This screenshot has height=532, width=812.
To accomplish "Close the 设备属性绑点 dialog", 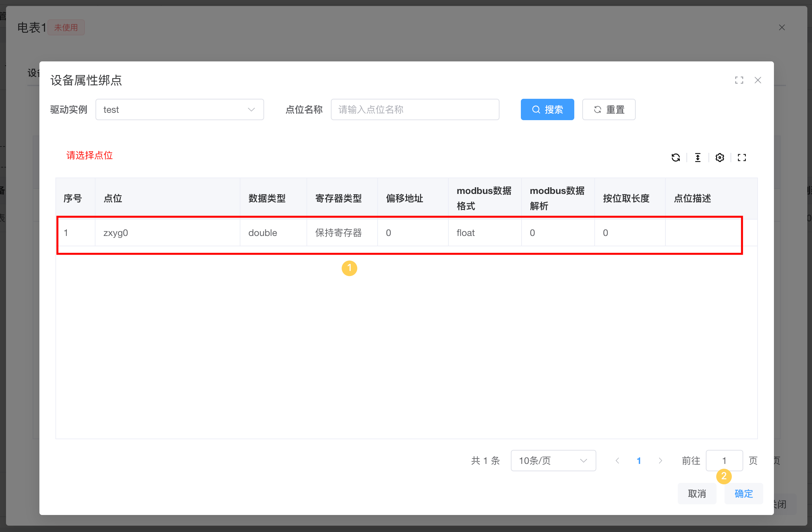I will pyautogui.click(x=758, y=80).
